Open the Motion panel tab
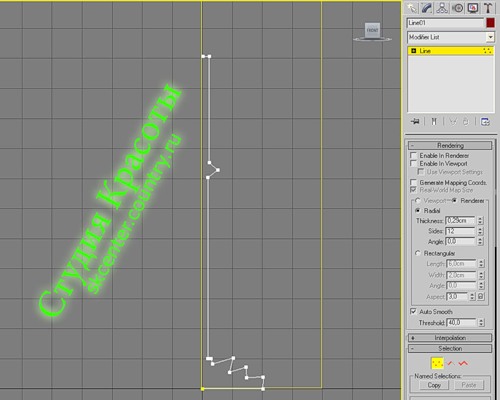The image size is (500, 400). 457,8
